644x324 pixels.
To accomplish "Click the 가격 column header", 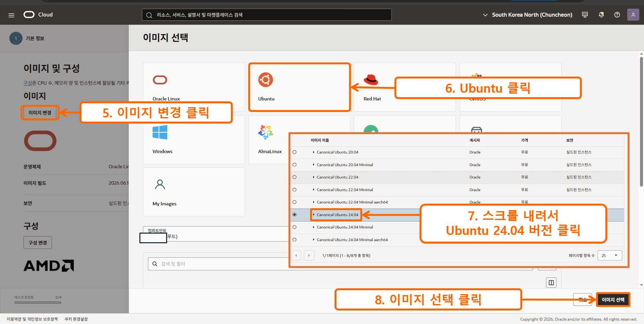I will coord(525,140).
